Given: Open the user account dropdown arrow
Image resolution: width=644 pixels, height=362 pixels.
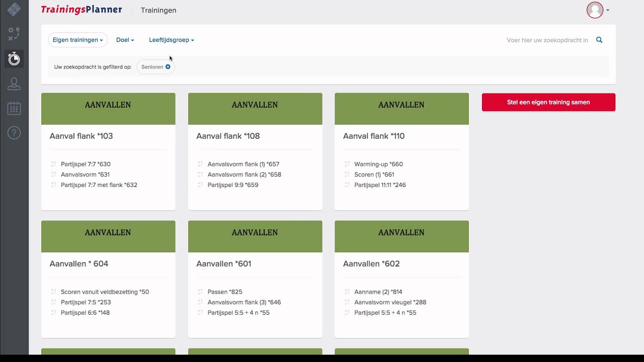Looking at the screenshot, I should click(608, 11).
